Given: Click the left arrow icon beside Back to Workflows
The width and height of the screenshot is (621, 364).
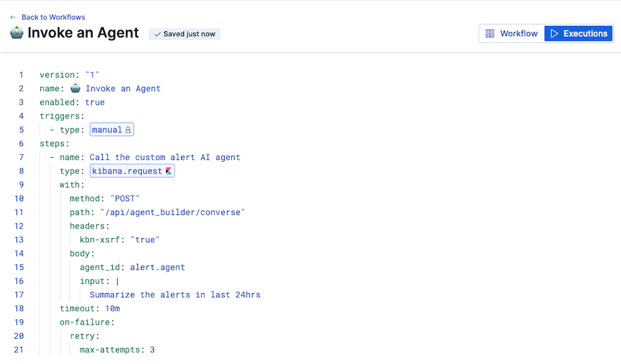Looking at the screenshot, I should pyautogui.click(x=13, y=17).
